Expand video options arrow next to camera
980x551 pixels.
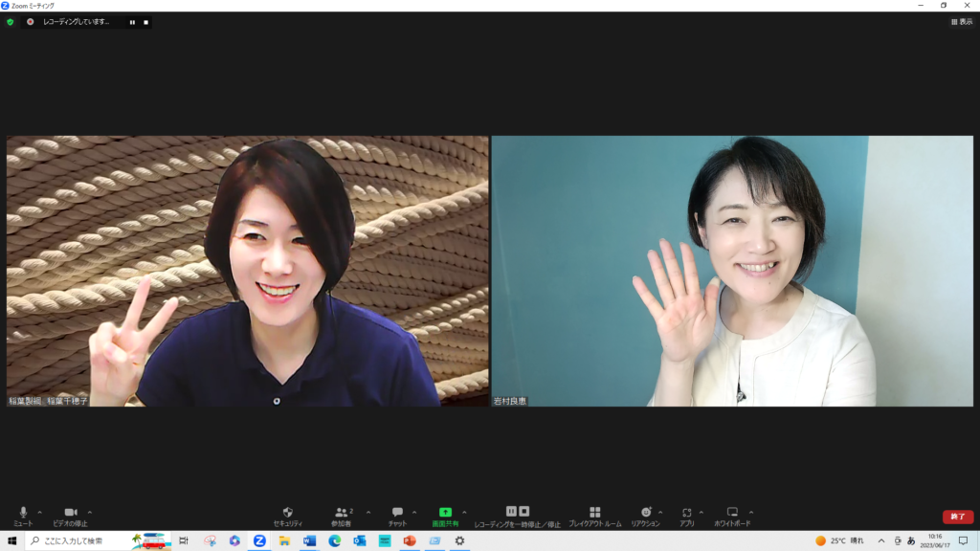coord(90,512)
